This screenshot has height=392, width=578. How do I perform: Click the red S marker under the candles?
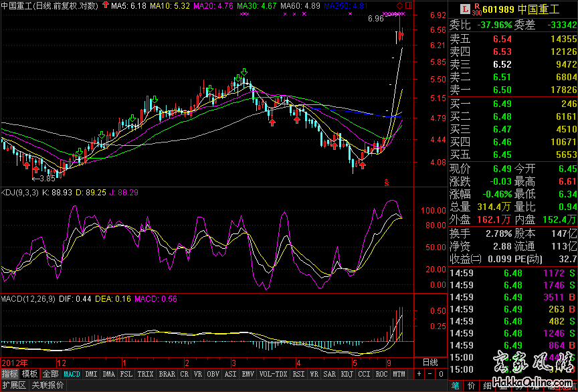tap(387, 182)
